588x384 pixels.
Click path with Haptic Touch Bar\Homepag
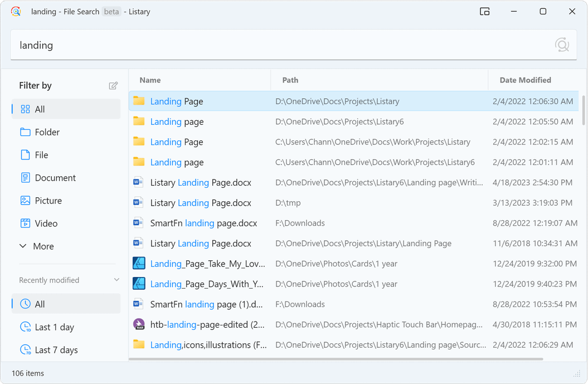coord(379,324)
